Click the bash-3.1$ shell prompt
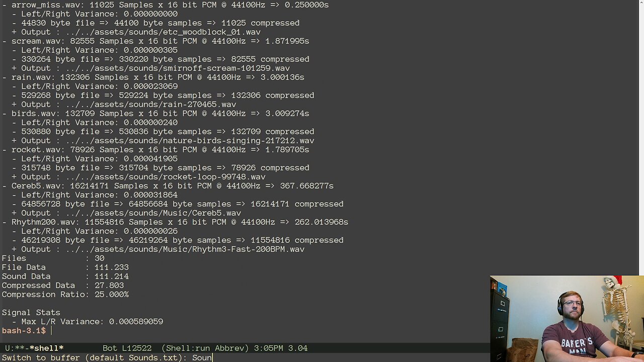The height and width of the screenshot is (362, 644). (x=24, y=330)
